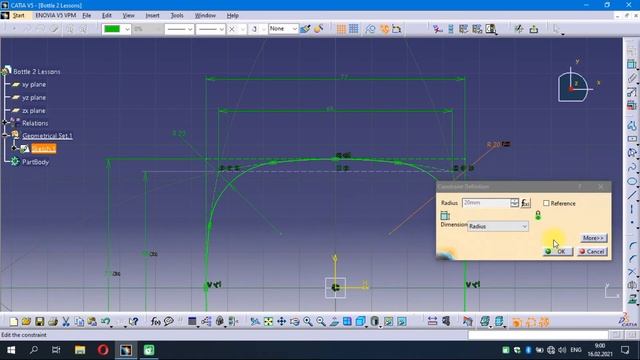Image resolution: width=640 pixels, height=360 pixels.
Task: Click the green lock icon in dialog
Action: (538, 215)
